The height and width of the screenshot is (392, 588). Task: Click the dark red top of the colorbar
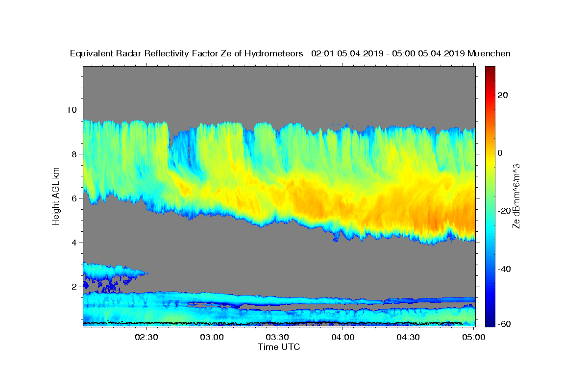pos(490,70)
